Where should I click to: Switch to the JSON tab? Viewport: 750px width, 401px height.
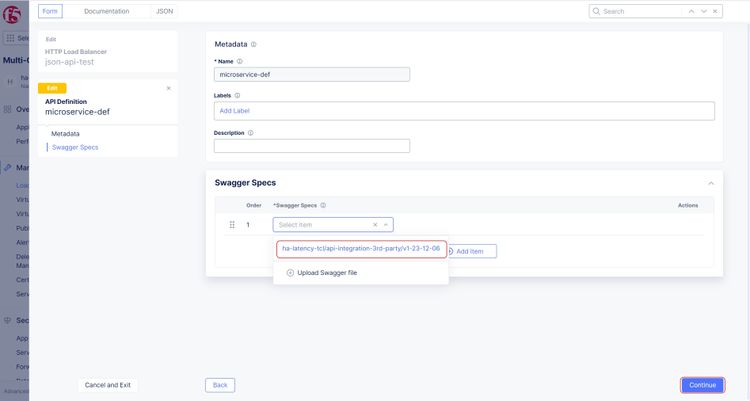[165, 11]
